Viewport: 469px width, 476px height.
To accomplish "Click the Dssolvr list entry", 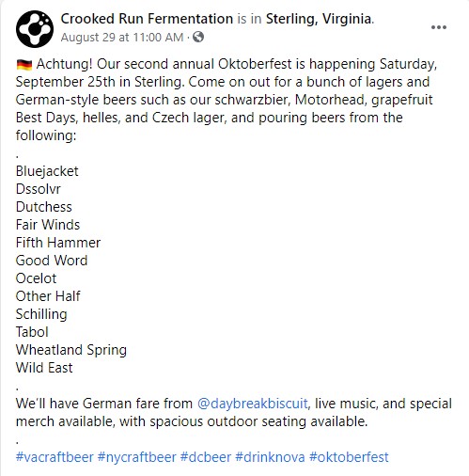I will click(39, 189).
